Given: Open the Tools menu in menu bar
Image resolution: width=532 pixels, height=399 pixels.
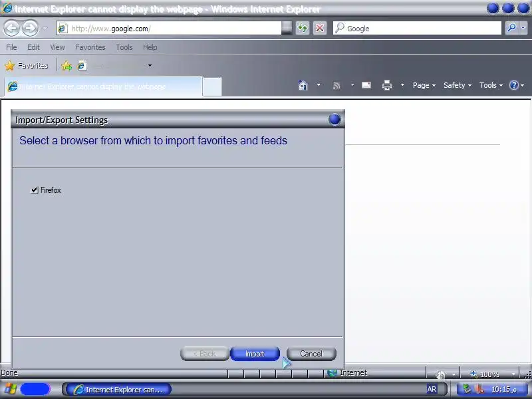Looking at the screenshot, I should pyautogui.click(x=124, y=47).
